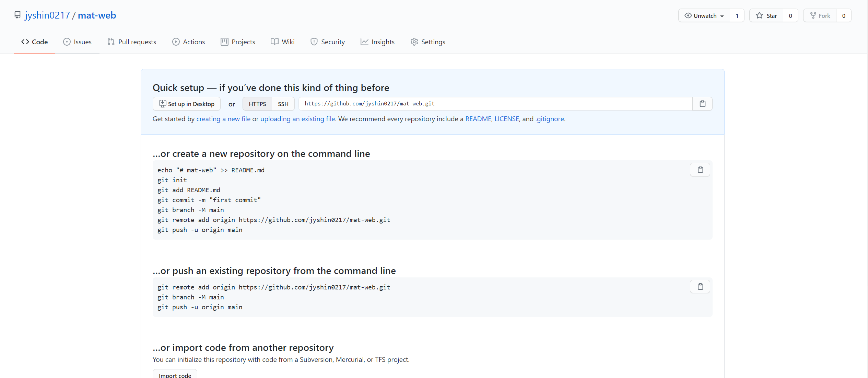This screenshot has height=378, width=868.
Task: Open the repository Settings tab
Action: 428,42
